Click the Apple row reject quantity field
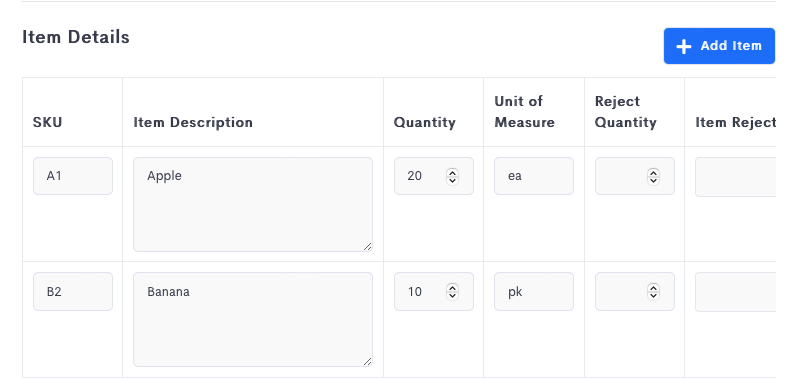The image size is (797, 380). click(x=635, y=176)
